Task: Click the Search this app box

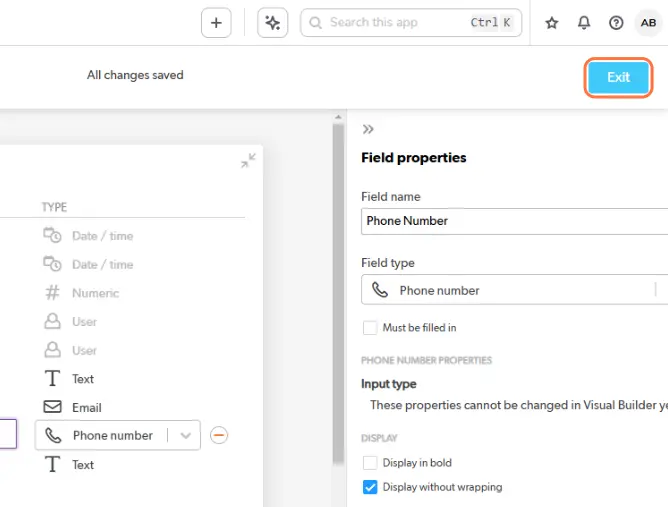Action: pos(410,23)
